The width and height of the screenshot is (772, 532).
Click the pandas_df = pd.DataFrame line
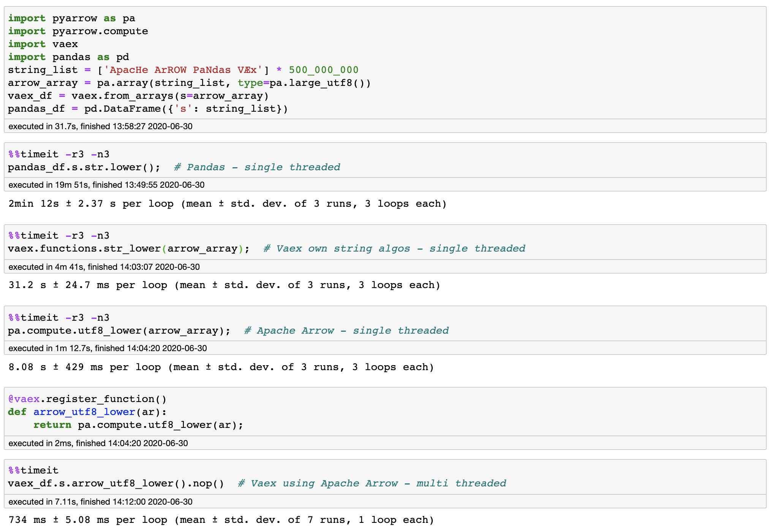(x=148, y=109)
